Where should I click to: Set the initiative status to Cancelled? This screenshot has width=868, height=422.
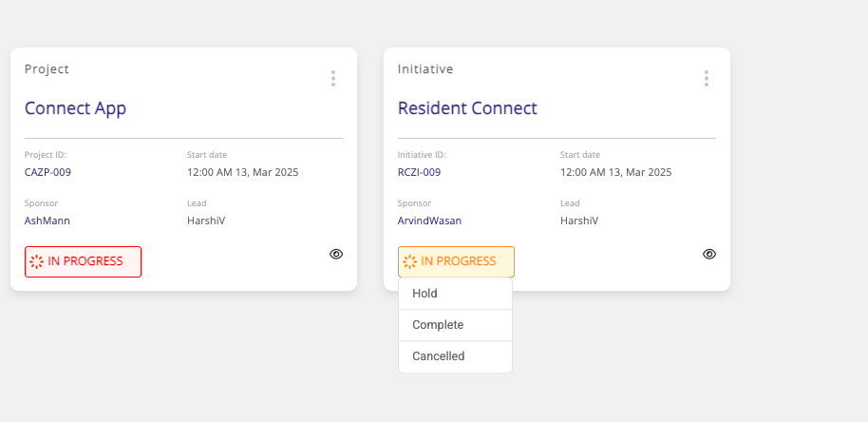[x=439, y=356]
